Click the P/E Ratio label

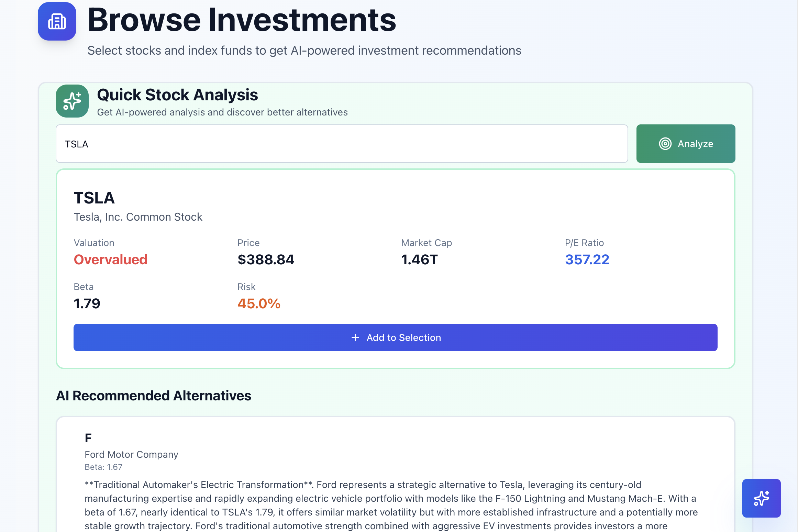584,243
